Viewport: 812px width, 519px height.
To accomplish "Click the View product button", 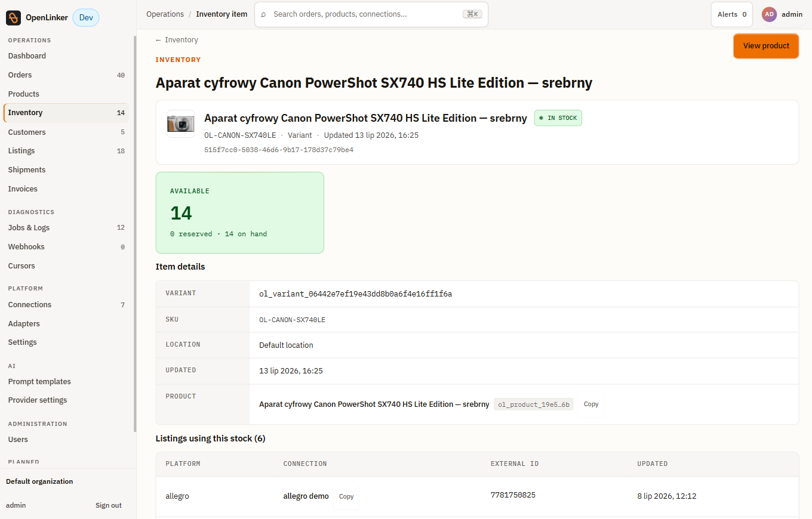I will (766, 46).
